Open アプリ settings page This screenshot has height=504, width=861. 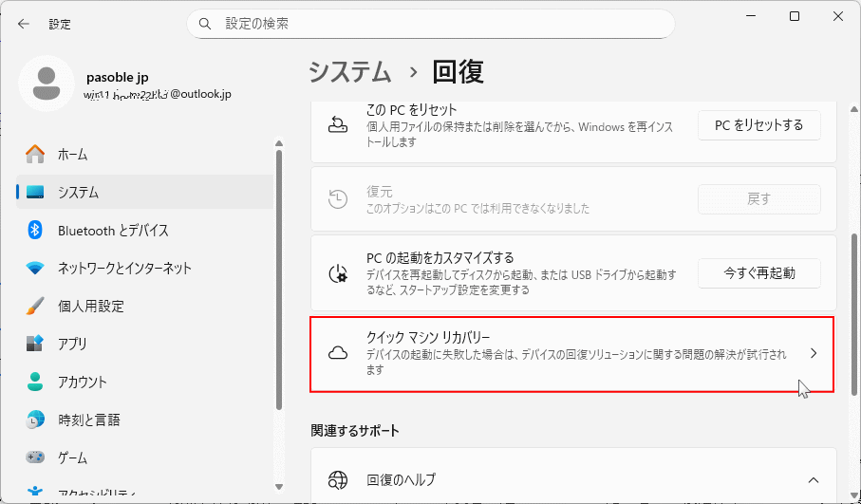pos(144,344)
